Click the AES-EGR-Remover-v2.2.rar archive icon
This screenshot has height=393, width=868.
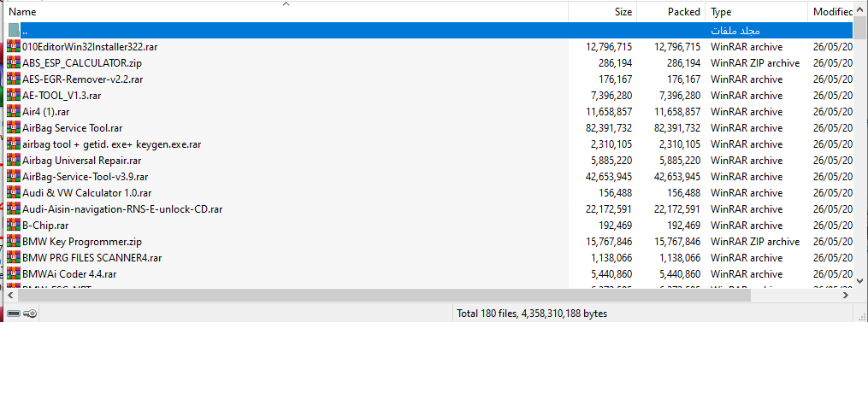[x=14, y=79]
